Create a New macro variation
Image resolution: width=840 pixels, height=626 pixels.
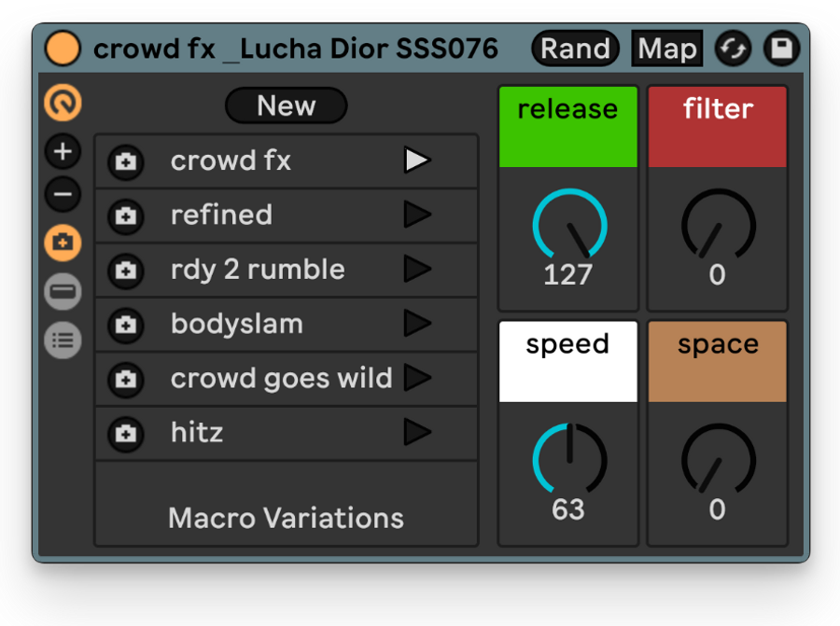[287, 105]
